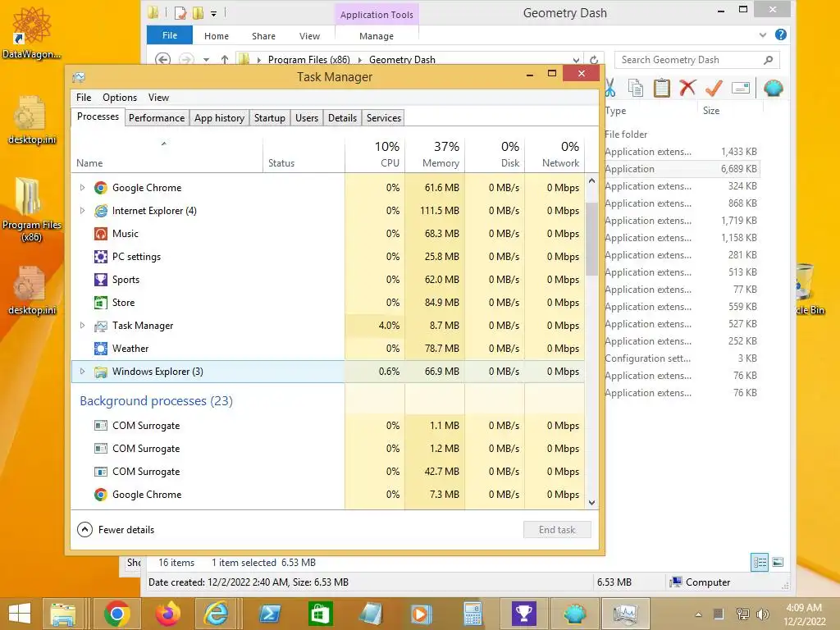Click the Explorer Back arrow button
The image size is (840, 630).
click(x=163, y=59)
